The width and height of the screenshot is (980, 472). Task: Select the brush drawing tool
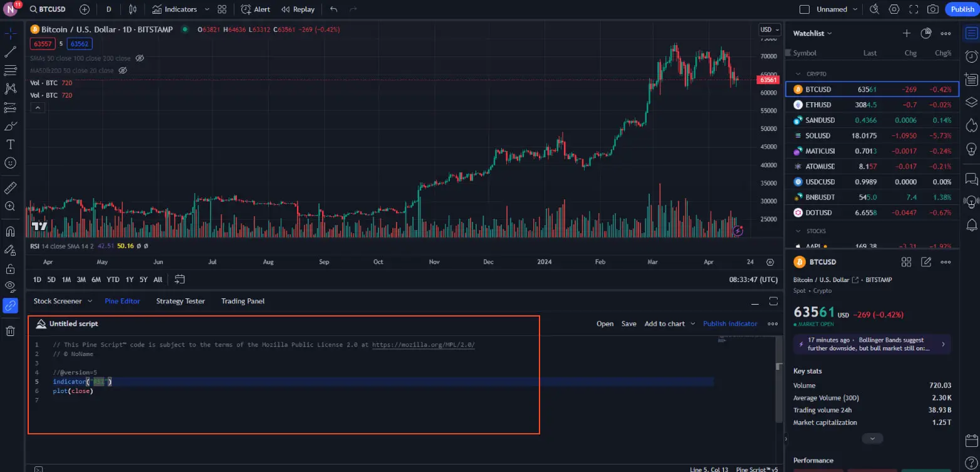point(11,125)
